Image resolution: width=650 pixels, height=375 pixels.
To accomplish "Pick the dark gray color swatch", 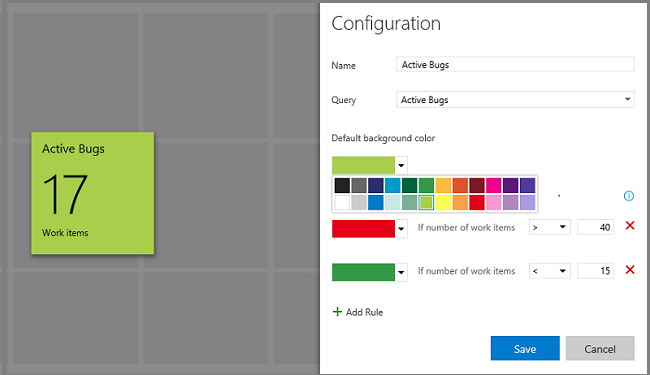I will (359, 186).
